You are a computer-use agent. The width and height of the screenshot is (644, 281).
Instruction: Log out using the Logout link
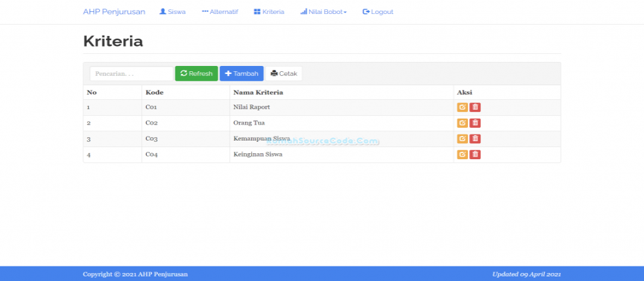(377, 12)
